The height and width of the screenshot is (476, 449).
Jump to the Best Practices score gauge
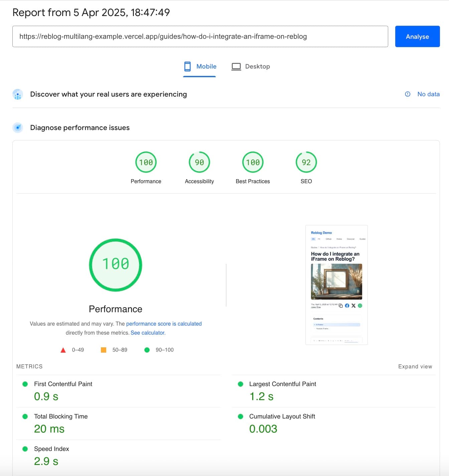coord(253,162)
